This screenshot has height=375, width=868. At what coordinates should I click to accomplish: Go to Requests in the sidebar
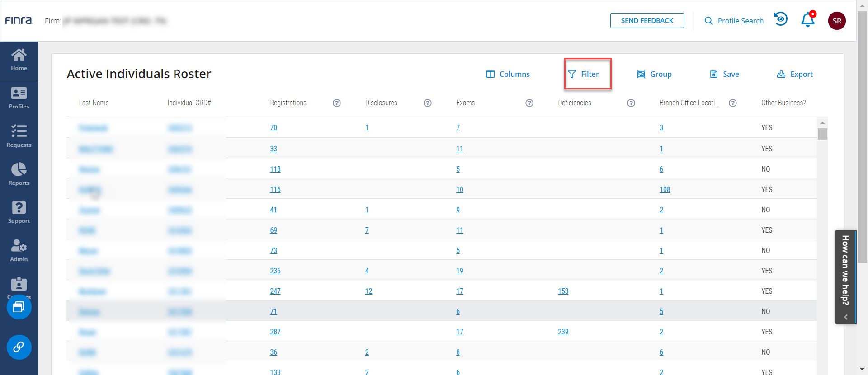(19, 136)
